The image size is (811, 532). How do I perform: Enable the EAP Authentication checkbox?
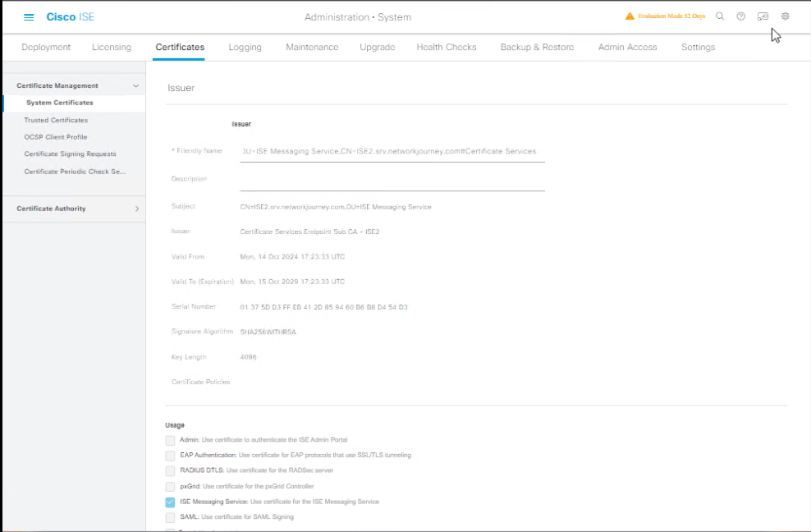(x=170, y=456)
